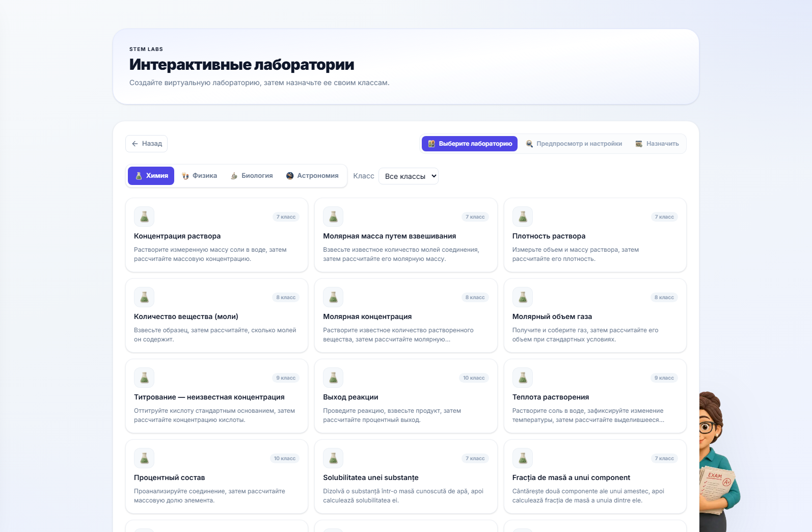The width and height of the screenshot is (812, 532).
Task: Click the flask icon on Титрование card
Action: (x=144, y=378)
